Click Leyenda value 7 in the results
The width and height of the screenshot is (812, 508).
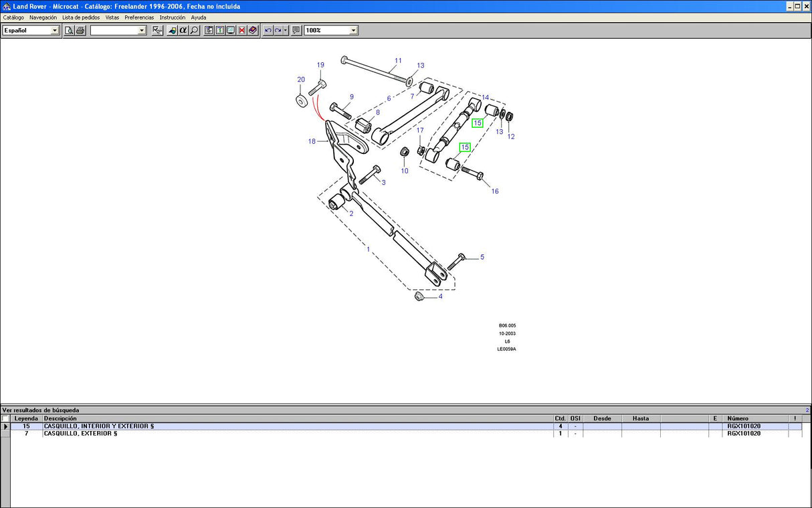26,434
